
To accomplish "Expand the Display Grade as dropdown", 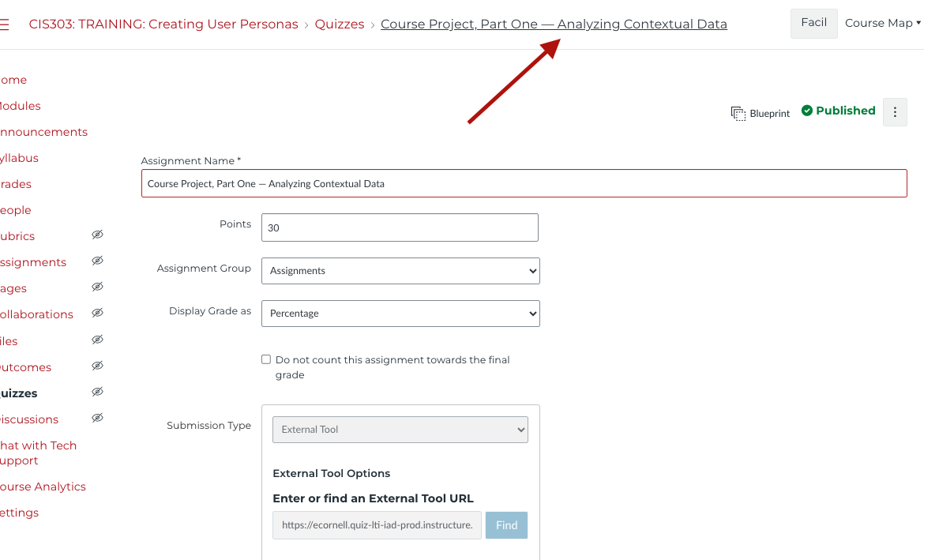I will (x=400, y=314).
